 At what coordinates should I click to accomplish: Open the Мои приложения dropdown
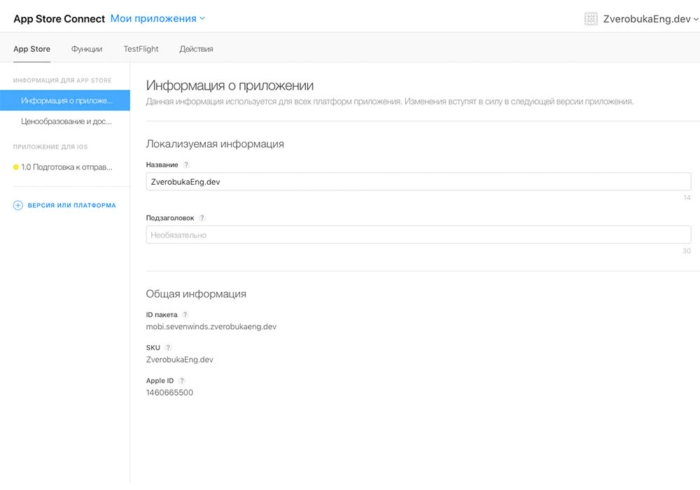point(158,19)
